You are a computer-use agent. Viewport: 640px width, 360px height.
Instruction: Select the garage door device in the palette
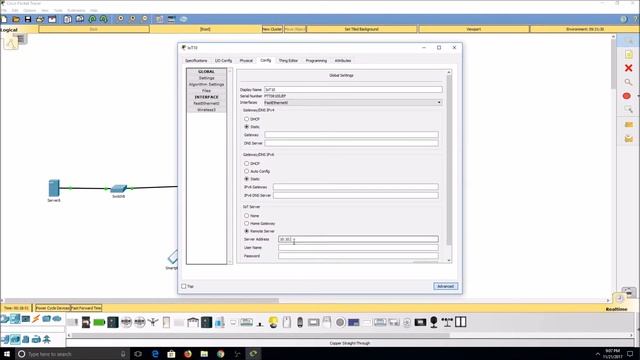pyautogui.click(x=193, y=322)
